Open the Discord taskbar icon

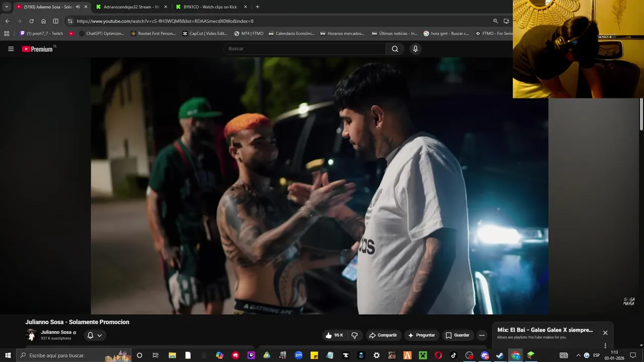pyautogui.click(x=485, y=355)
